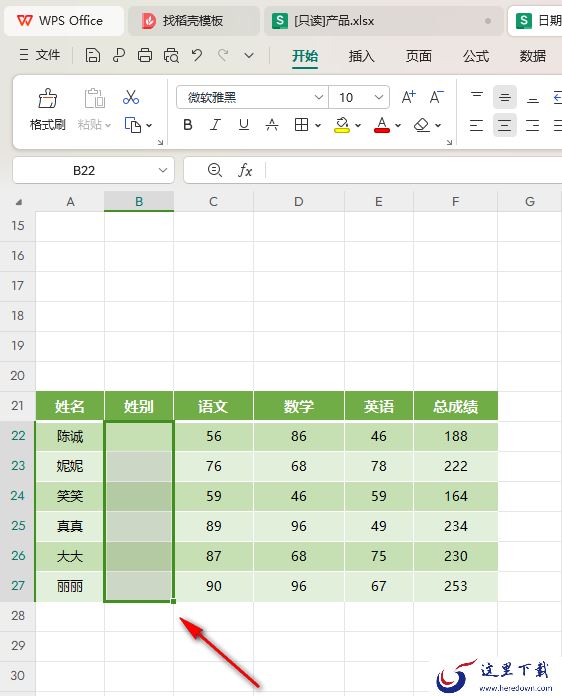562x696 pixels.
Task: Open the Name Box B22 dropdown
Action: click(163, 170)
